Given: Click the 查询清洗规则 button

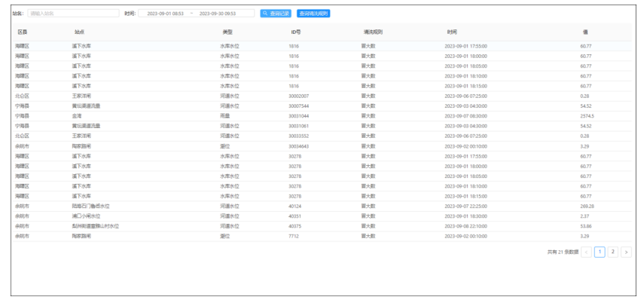Looking at the screenshot, I should 313,14.
